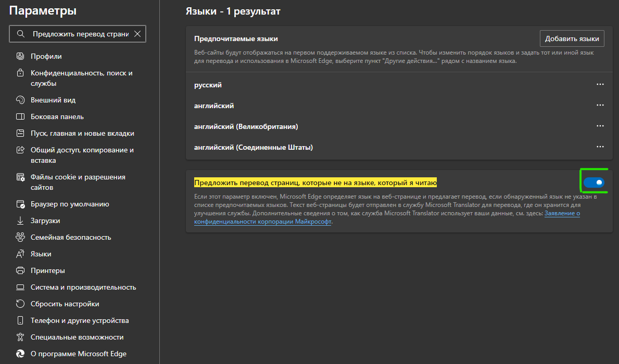
Task: Disable the offer page translation toggle
Action: tap(593, 183)
